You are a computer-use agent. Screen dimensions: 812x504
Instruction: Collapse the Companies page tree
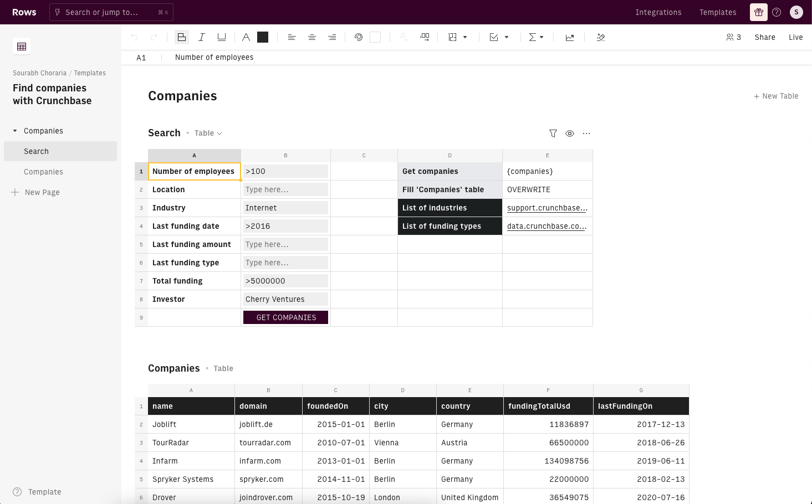click(15, 131)
